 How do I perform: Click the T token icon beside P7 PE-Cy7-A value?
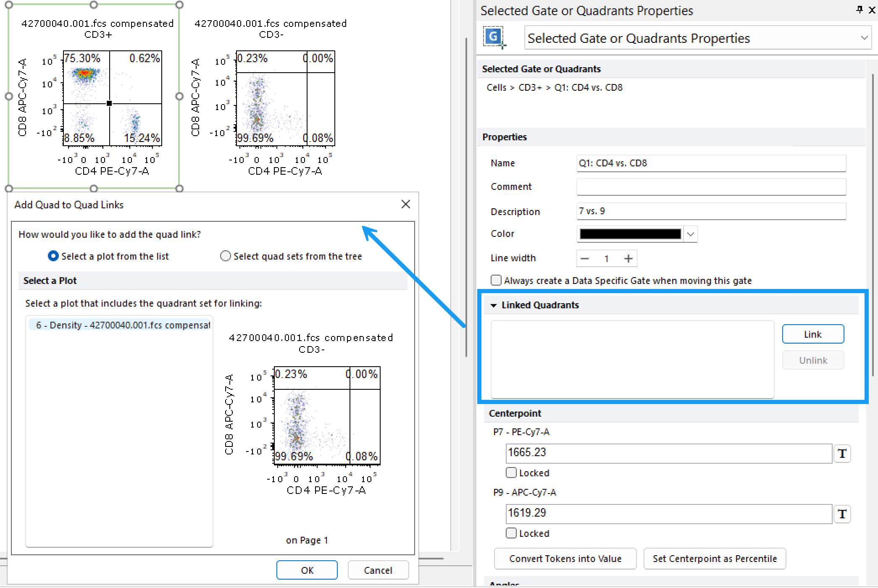tap(842, 453)
